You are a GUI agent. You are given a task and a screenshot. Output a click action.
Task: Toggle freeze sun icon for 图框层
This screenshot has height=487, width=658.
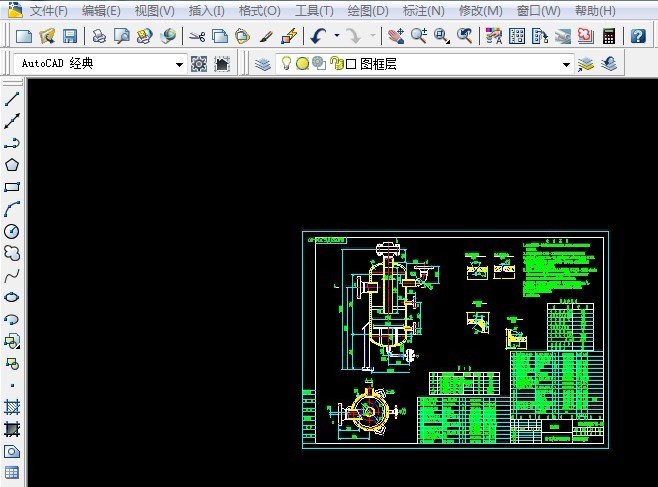302,63
